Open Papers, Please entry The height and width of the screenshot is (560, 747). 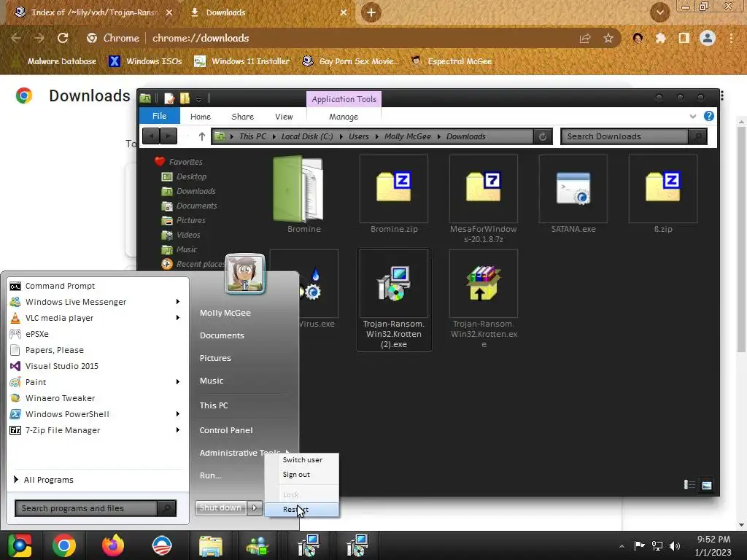47,350
